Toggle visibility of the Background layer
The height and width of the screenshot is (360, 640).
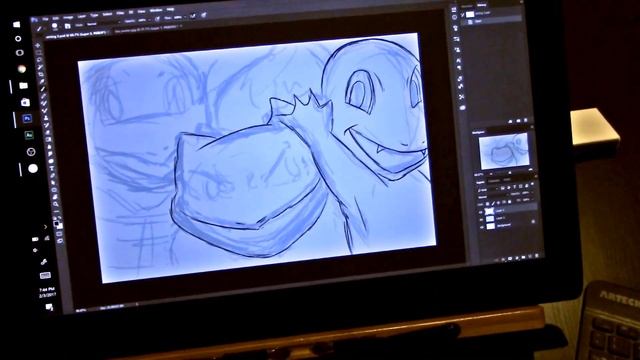[482, 227]
